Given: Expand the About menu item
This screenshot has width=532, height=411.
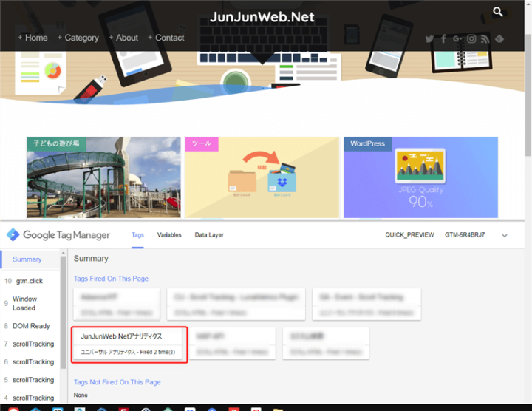Looking at the screenshot, I should [x=123, y=38].
